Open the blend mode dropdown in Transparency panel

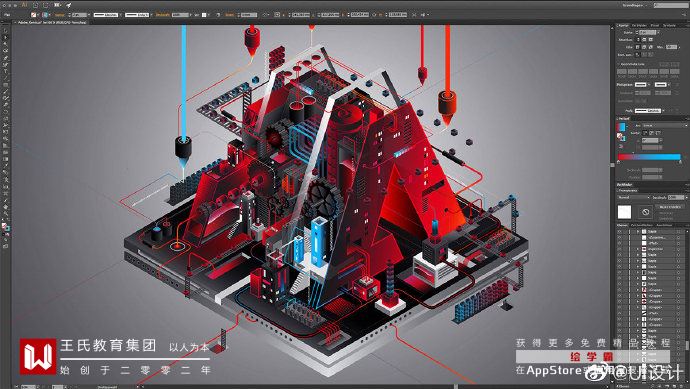point(634,198)
